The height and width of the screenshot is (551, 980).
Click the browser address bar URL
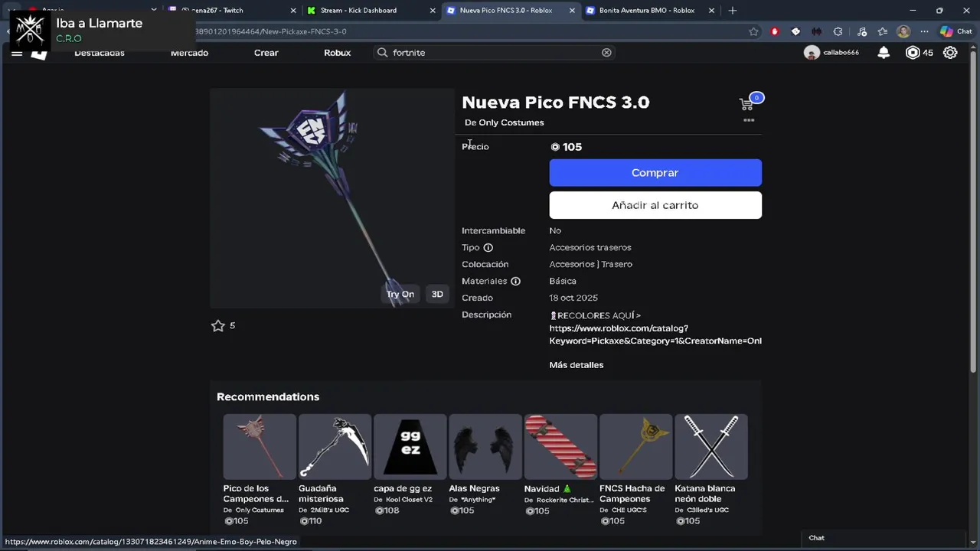[272, 31]
